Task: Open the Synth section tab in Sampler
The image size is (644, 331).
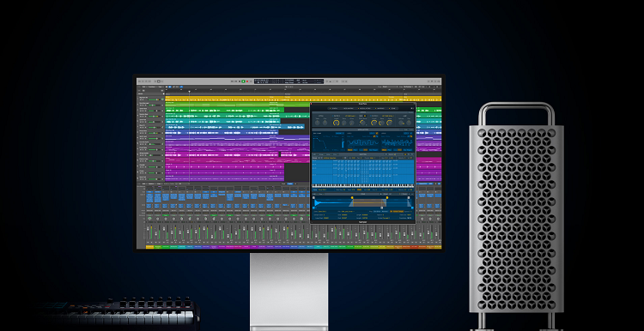Action: [x=333, y=108]
